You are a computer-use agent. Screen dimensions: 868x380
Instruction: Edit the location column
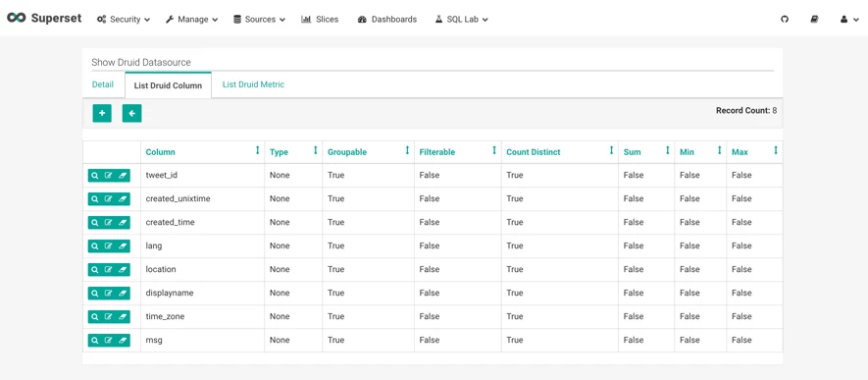[x=109, y=269]
